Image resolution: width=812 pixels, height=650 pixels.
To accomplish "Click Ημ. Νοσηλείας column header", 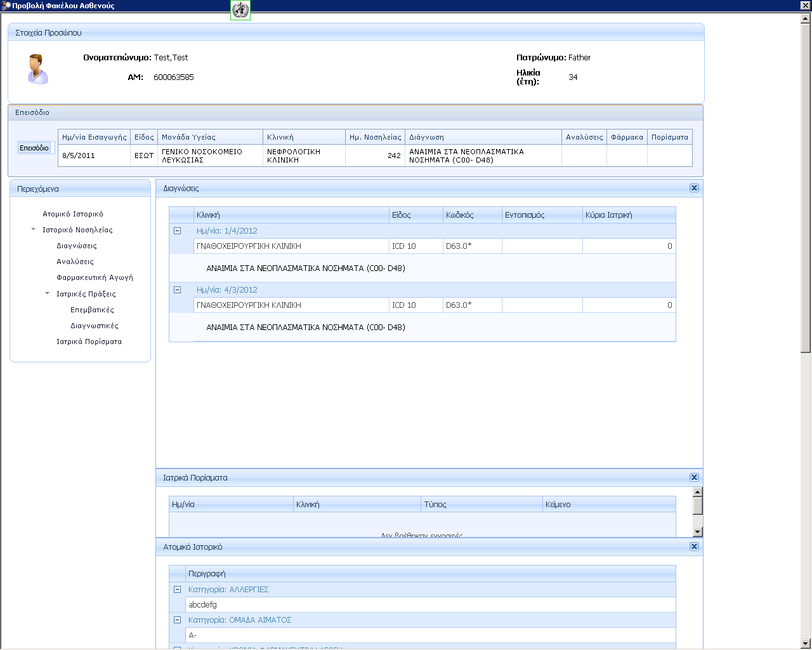I will (x=375, y=137).
